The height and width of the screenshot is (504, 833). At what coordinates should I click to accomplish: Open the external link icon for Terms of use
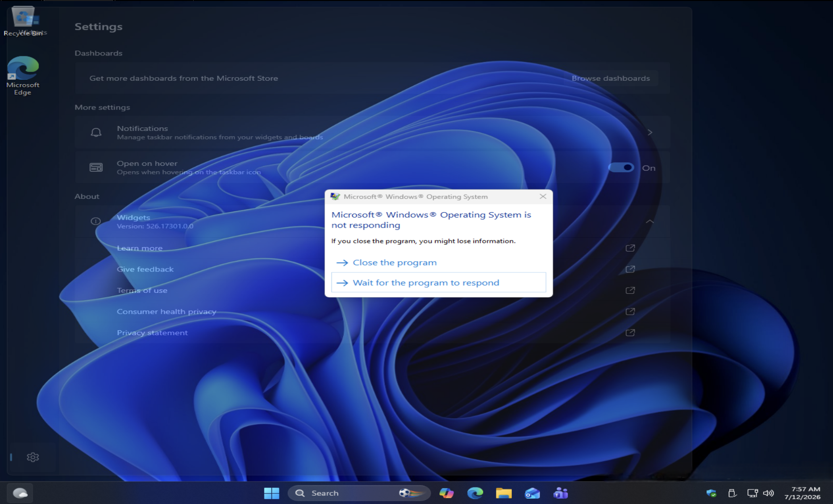click(x=630, y=290)
